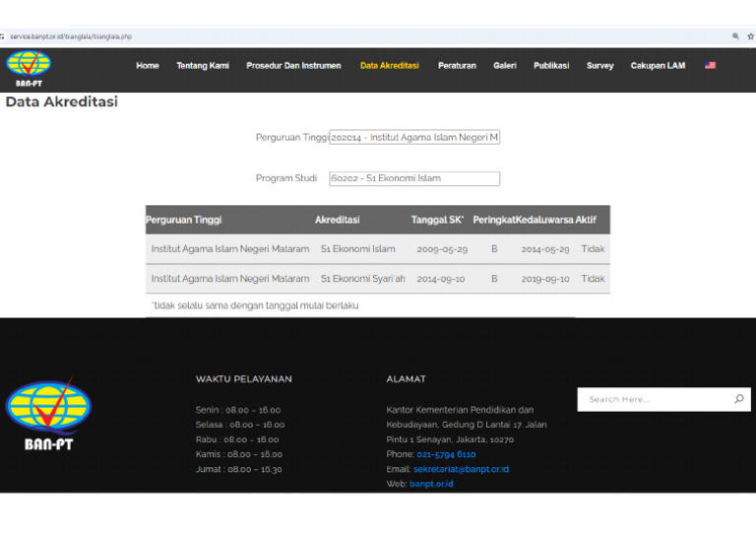Screen dimensions: 756x536
Task: Click the BAN-PT logo in header
Action: [x=29, y=68]
